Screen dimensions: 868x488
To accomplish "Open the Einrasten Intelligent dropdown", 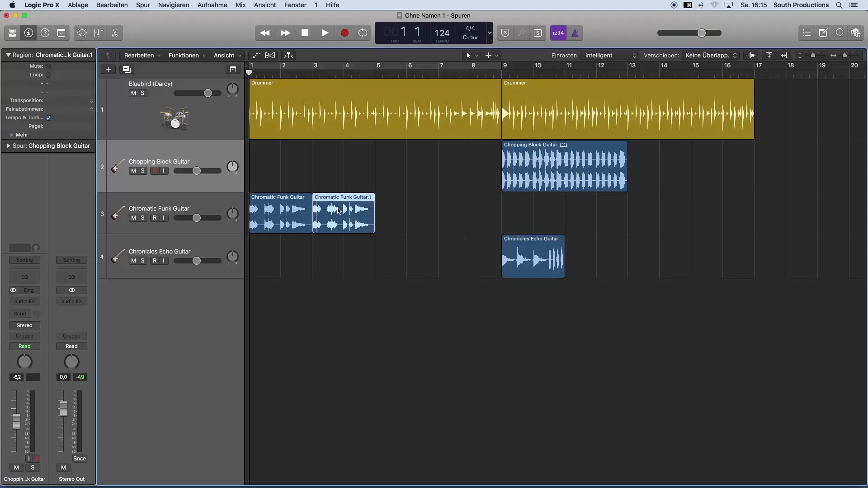I will pos(610,55).
